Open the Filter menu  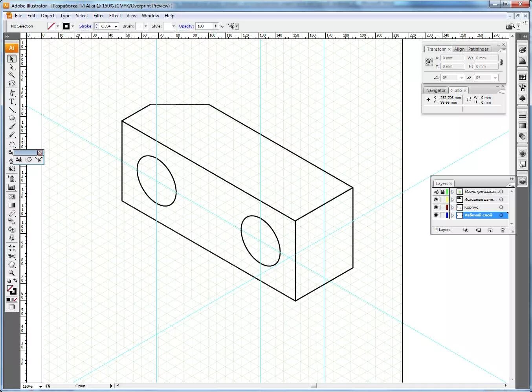[98, 16]
